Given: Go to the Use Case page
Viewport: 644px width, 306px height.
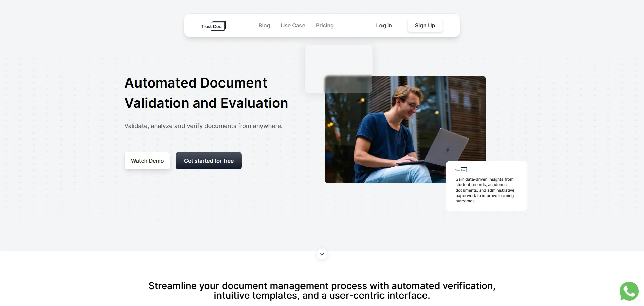Looking at the screenshot, I should [293, 26].
